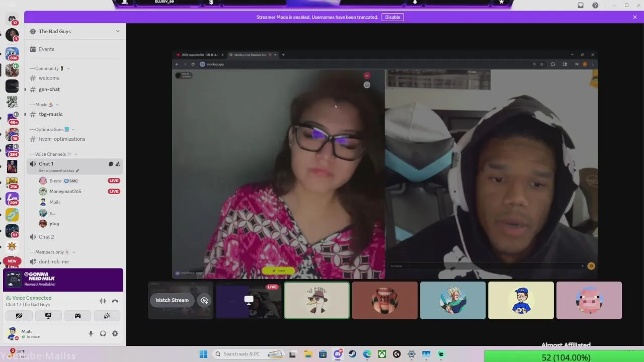Open noise suppression waveform icon
Image resolution: width=644 pixels, height=362 pixels.
[103, 301]
